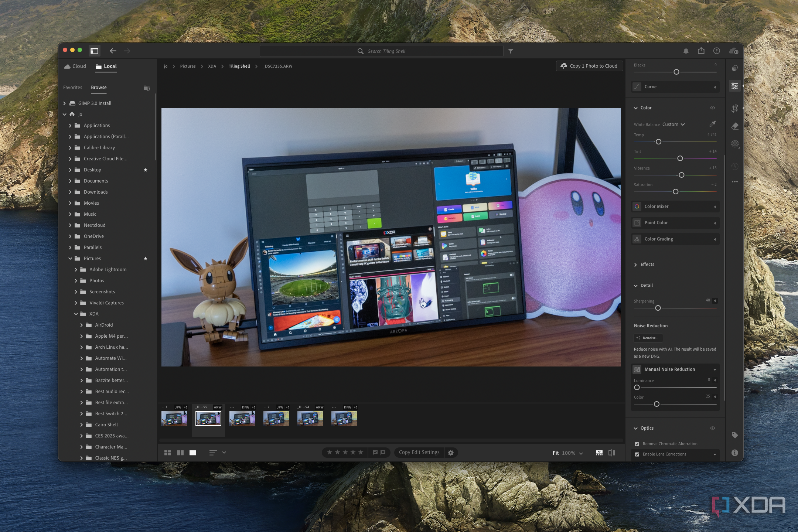The height and width of the screenshot is (532, 798).
Task: Switch to photo grid view
Action: [167, 453]
